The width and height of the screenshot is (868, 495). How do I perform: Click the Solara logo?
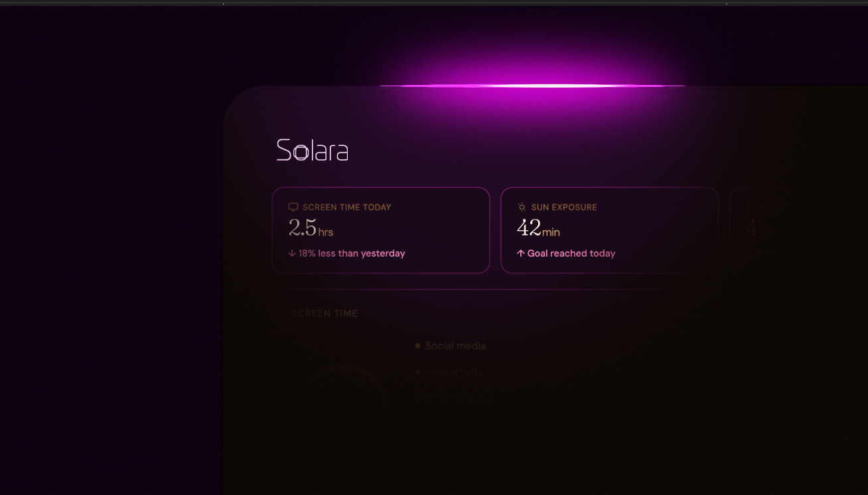(x=313, y=151)
